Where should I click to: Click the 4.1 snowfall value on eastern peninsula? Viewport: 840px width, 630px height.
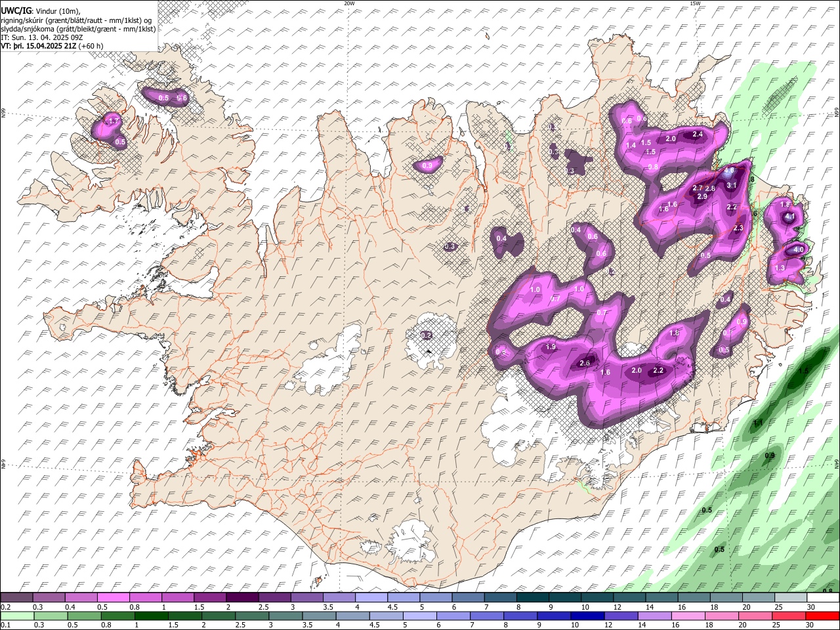[x=790, y=217]
